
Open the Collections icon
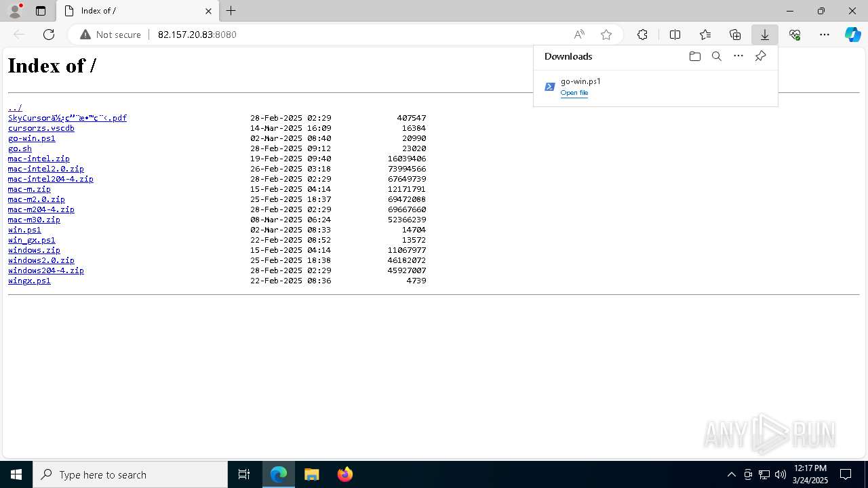[735, 35]
